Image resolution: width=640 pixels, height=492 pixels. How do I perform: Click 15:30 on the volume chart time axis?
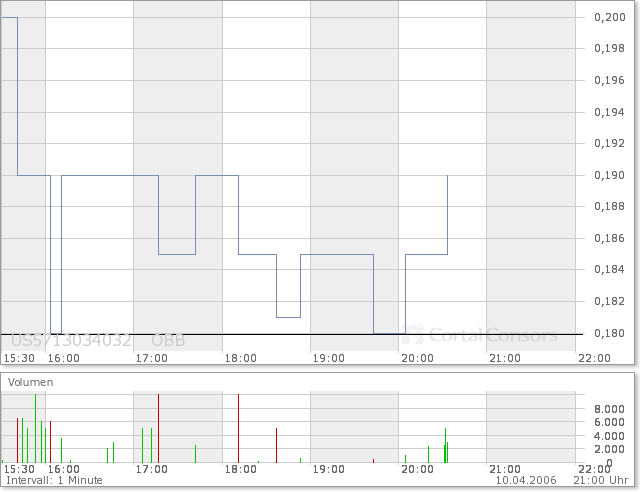pos(19,469)
